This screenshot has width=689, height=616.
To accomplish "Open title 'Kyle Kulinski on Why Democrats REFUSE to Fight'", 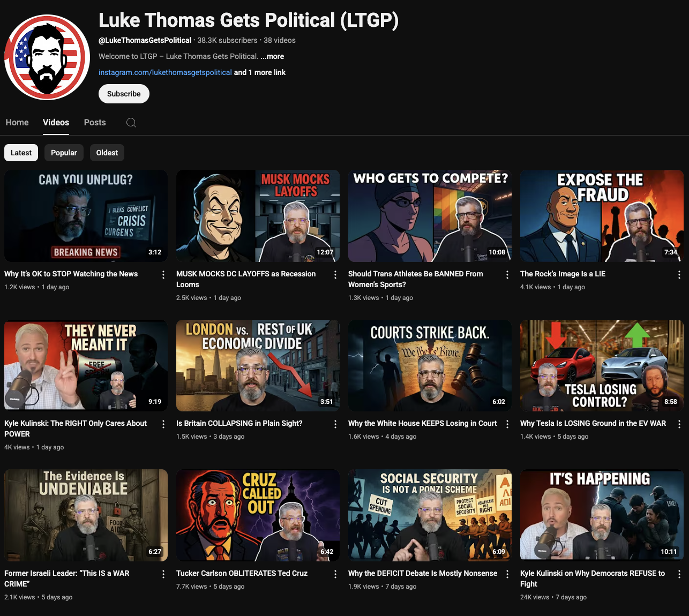I will coord(593,579).
